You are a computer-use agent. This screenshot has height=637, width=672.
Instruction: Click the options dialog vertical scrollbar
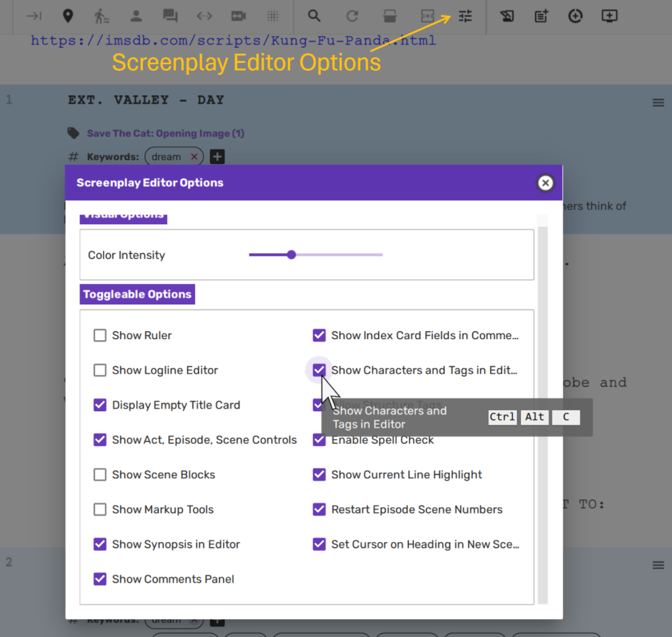click(542, 407)
